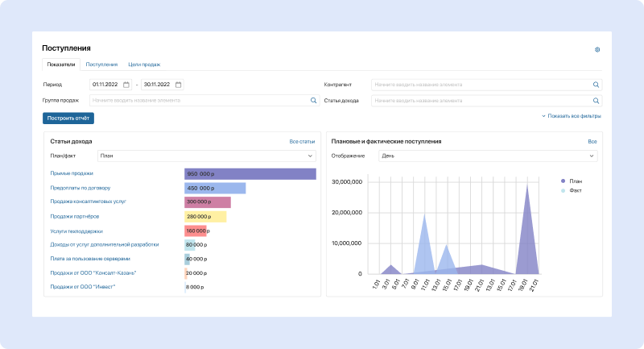Click the 20 000 р value label
The height and width of the screenshot is (349, 644).
click(x=196, y=273)
